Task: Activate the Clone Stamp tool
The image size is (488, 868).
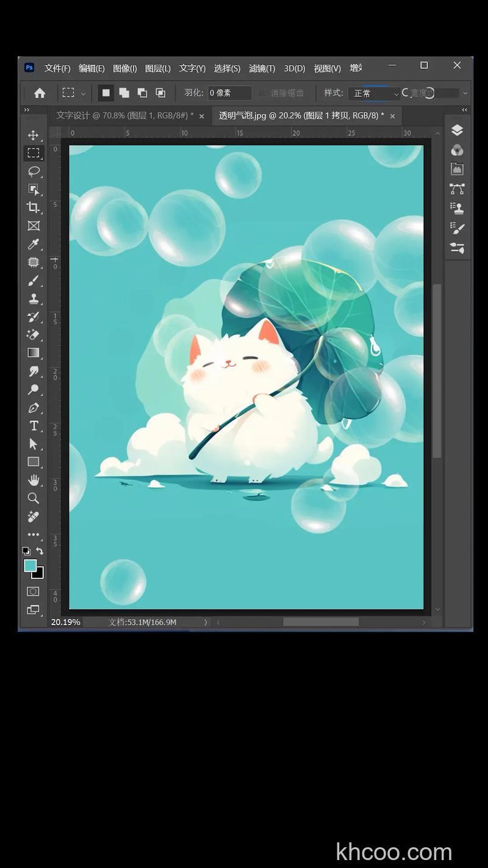Action: click(x=34, y=299)
